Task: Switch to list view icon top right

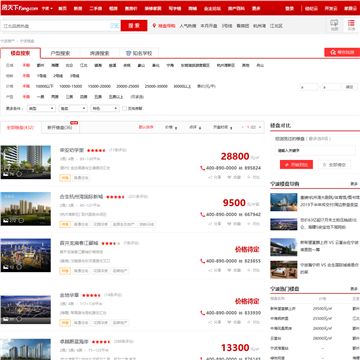Action: [351, 25]
